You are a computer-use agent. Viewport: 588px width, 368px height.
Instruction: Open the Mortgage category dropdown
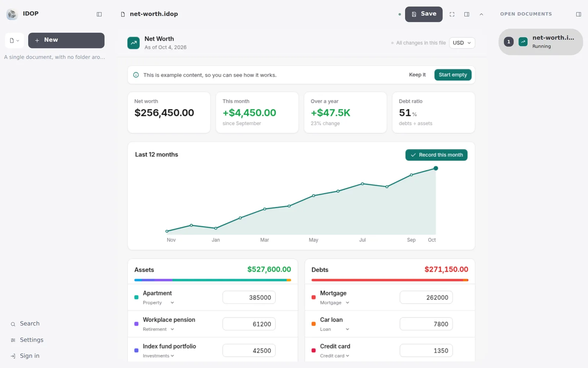[x=335, y=303]
